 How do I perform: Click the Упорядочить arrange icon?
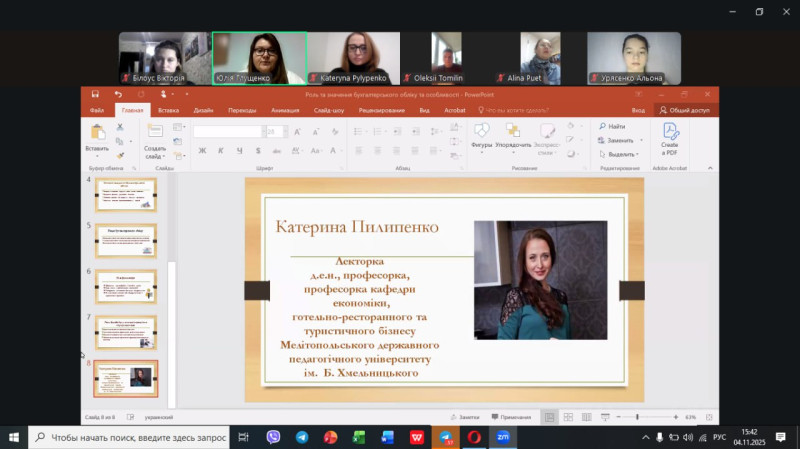[x=513, y=132]
